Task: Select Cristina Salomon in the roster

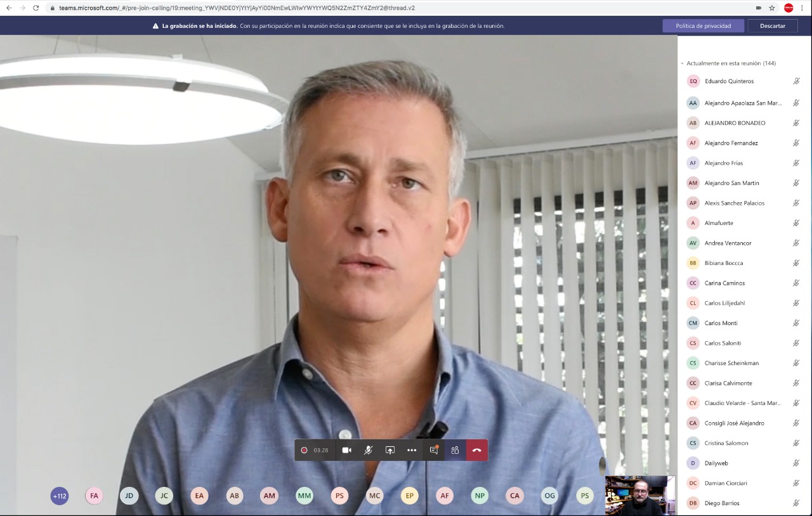Action: [x=727, y=443]
